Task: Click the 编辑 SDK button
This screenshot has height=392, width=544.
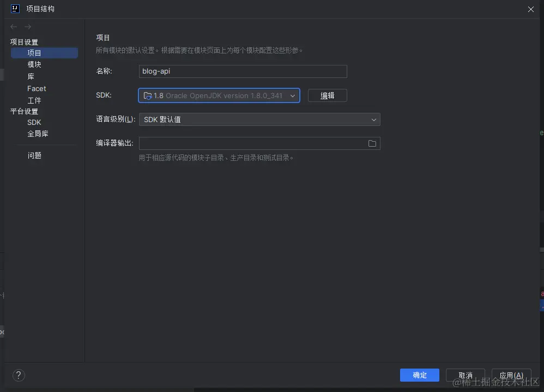Action: pos(327,95)
